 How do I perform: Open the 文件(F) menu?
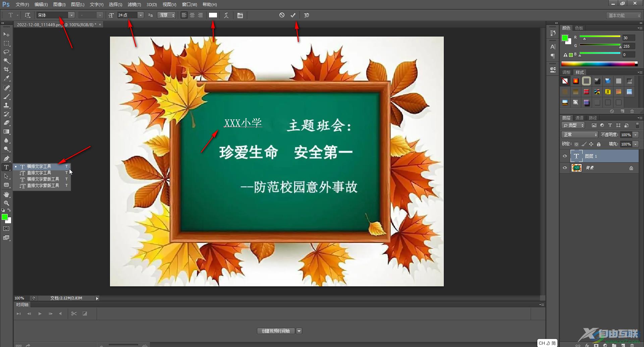22,4
